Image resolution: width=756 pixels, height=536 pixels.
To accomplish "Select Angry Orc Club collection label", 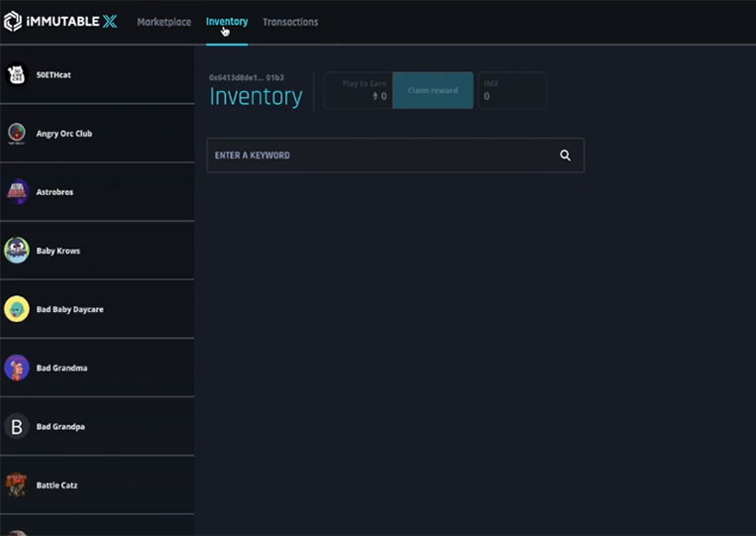I will tap(64, 134).
